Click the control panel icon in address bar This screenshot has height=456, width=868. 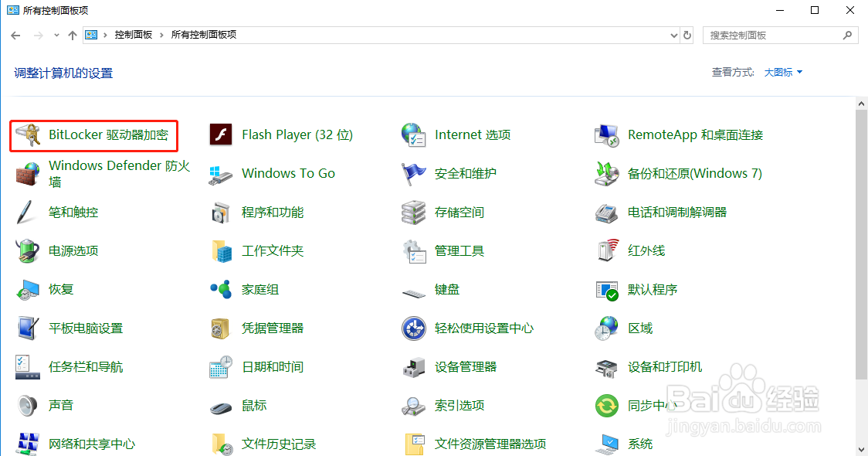click(x=91, y=35)
